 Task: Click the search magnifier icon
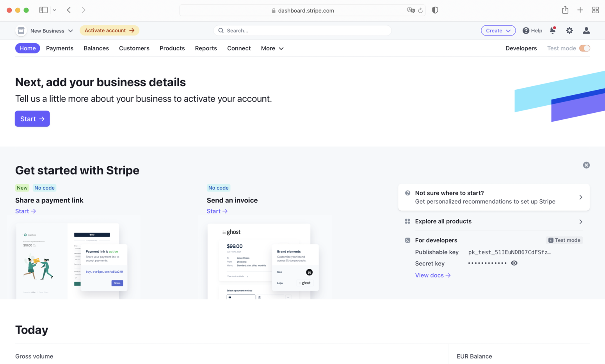tap(221, 30)
